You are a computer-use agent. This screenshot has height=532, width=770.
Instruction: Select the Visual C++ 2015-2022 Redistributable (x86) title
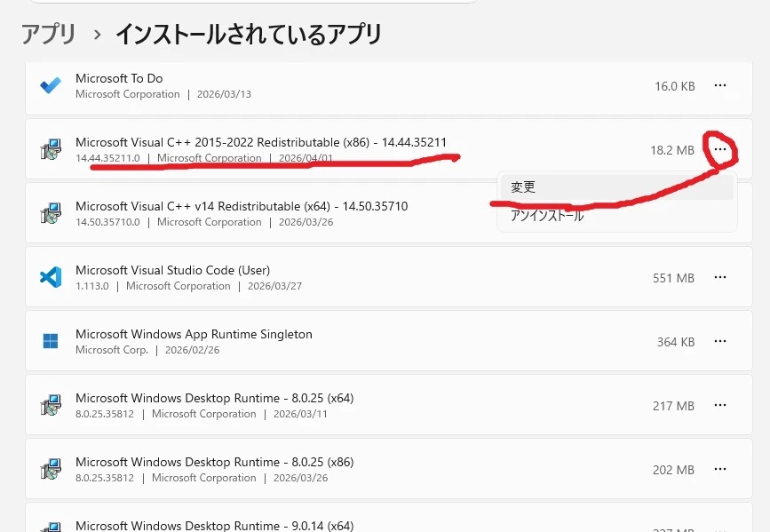click(261, 142)
